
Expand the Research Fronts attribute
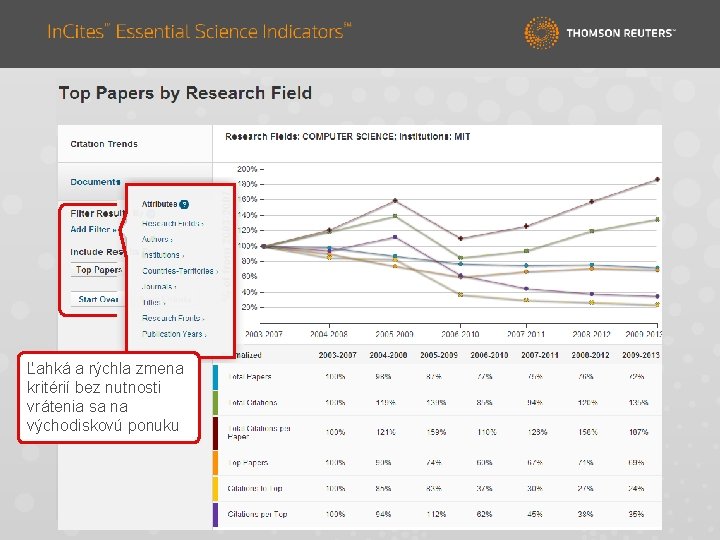coord(173,318)
